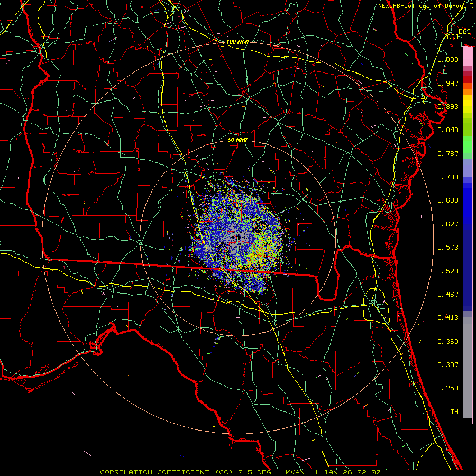Select the 1.000 value on the legend
476x476 pixels.
click(x=448, y=59)
